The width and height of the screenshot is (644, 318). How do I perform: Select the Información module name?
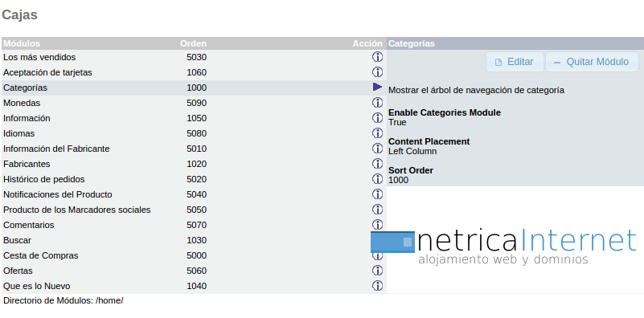pyautogui.click(x=27, y=118)
